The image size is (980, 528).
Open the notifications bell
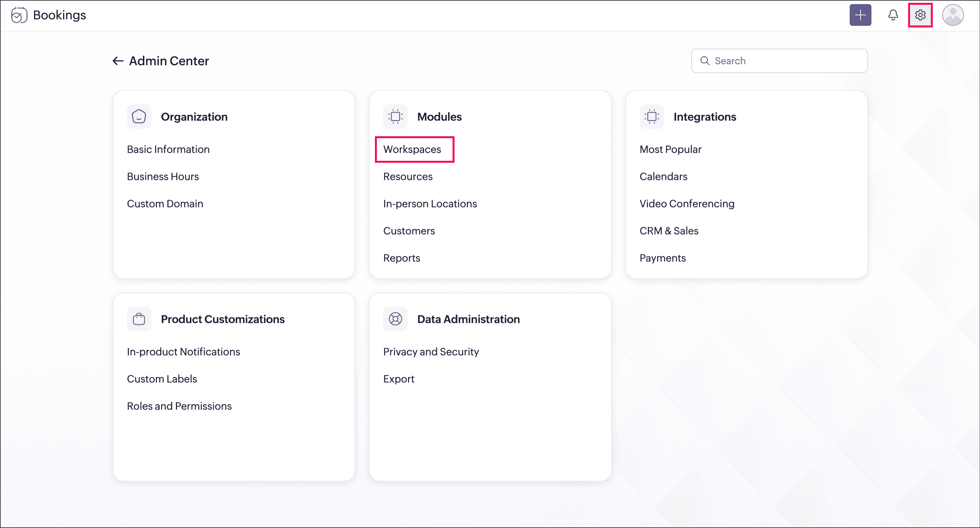[893, 15]
